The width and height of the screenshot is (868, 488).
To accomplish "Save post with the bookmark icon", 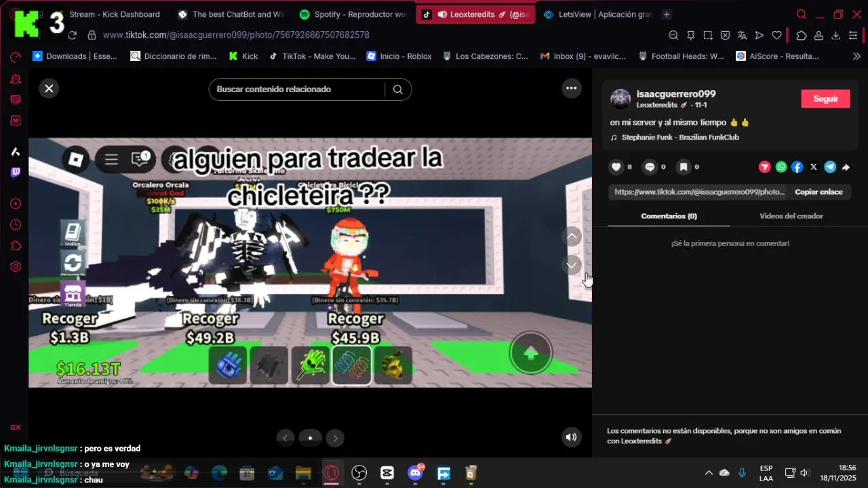I will pyautogui.click(x=684, y=167).
